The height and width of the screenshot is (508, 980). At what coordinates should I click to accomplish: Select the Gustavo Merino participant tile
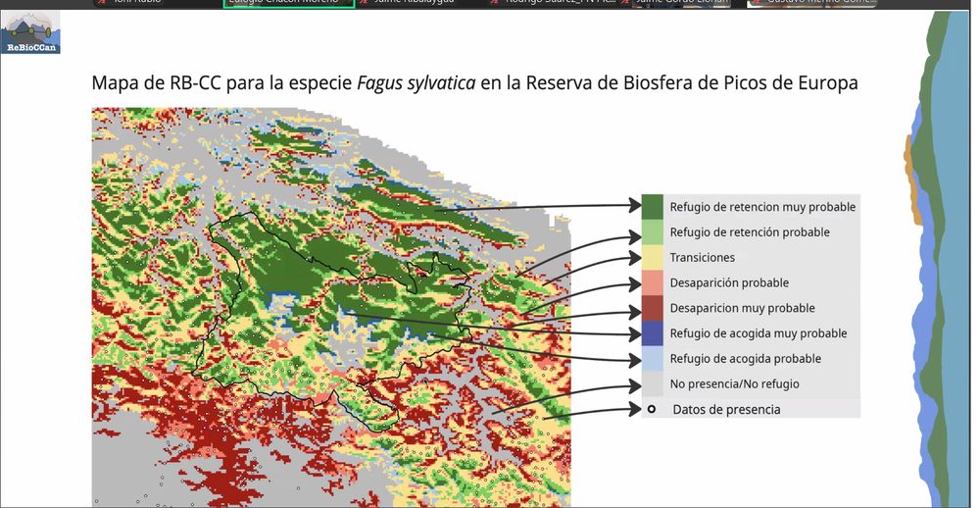[811, 3]
